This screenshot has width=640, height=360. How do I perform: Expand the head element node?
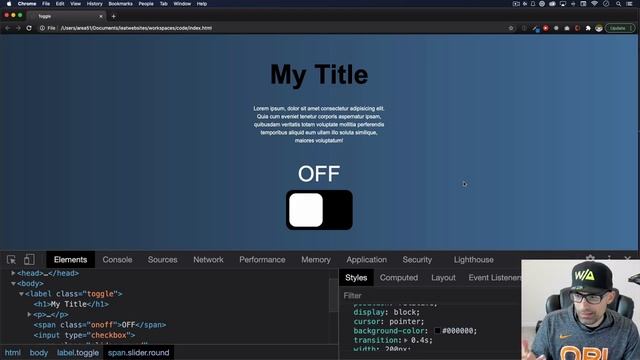(13, 273)
